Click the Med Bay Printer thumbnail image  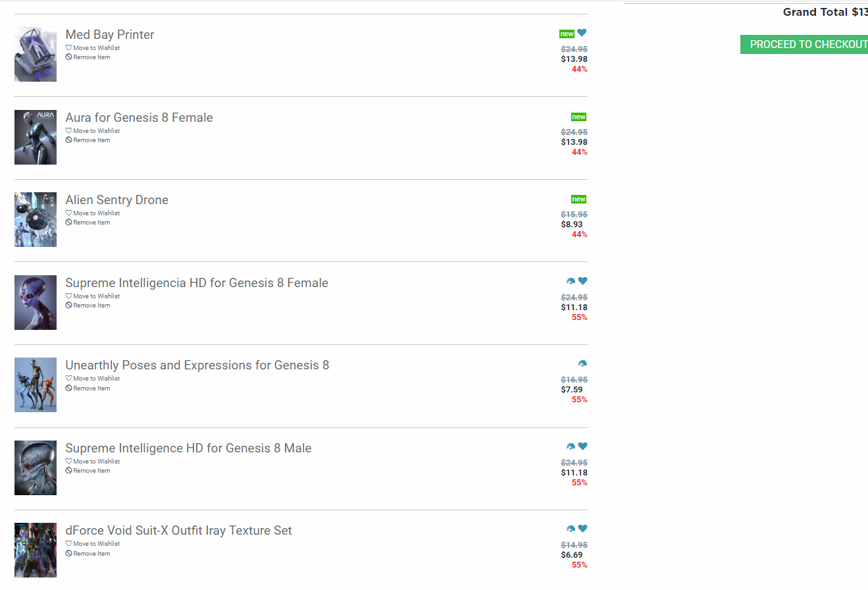[36, 54]
